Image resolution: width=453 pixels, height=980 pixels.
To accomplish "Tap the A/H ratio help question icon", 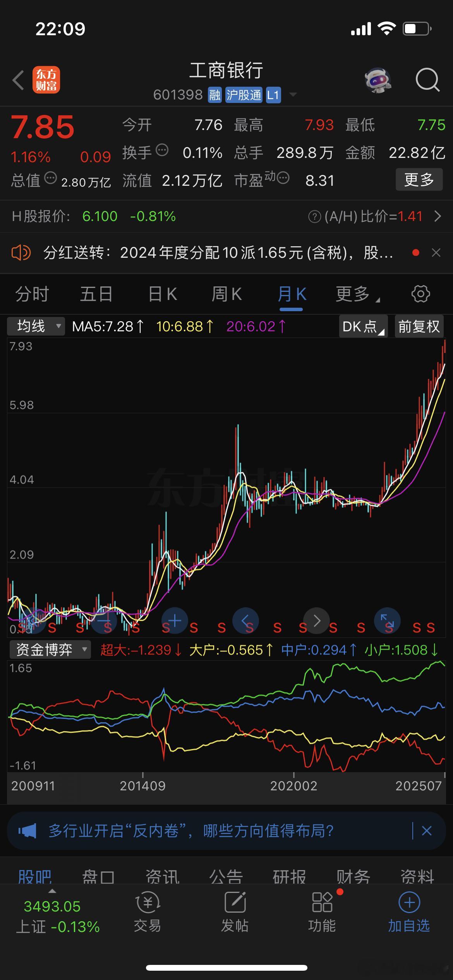I will [314, 217].
